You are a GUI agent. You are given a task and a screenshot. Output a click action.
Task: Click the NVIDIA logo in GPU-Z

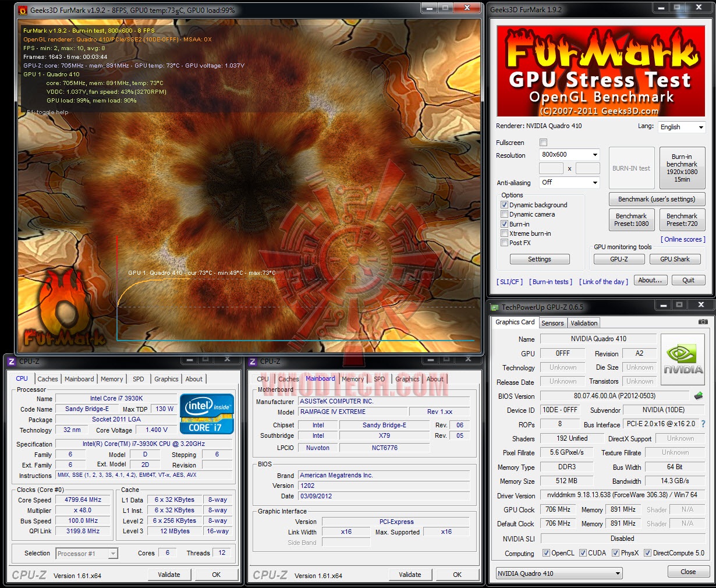pos(683,360)
